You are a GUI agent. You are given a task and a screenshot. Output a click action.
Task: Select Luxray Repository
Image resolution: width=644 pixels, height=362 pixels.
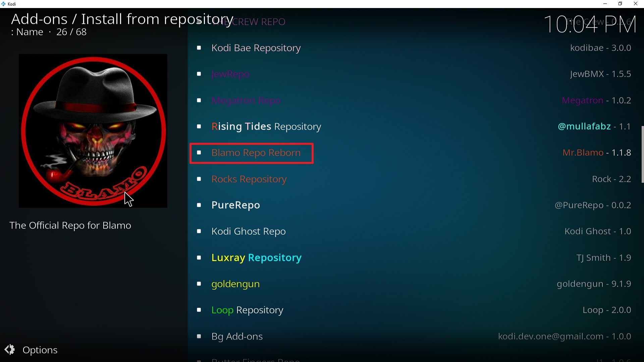click(x=416, y=258)
